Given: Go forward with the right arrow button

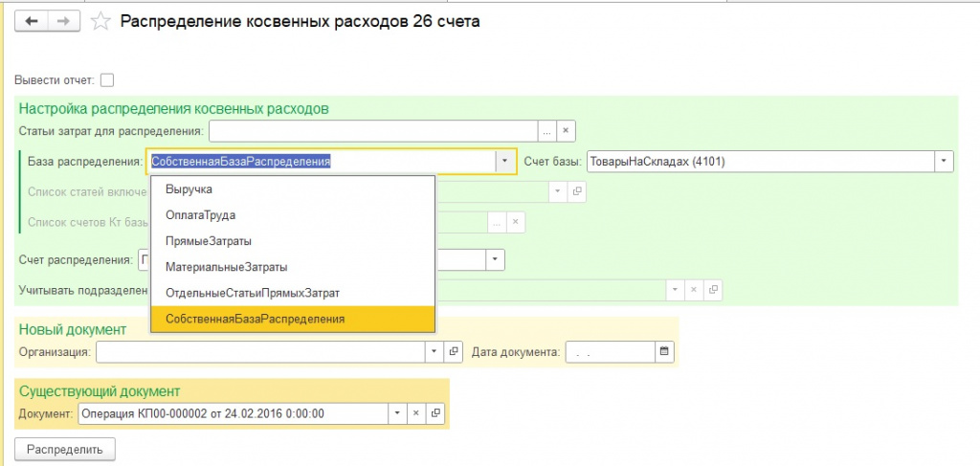Looking at the screenshot, I should click(x=64, y=21).
